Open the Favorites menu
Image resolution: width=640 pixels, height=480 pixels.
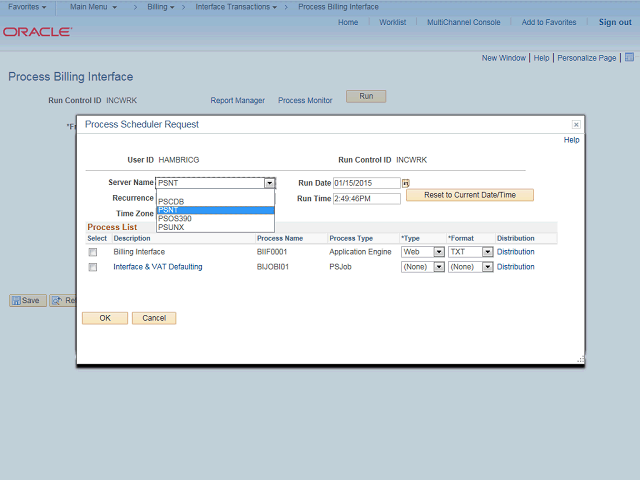click(28, 7)
